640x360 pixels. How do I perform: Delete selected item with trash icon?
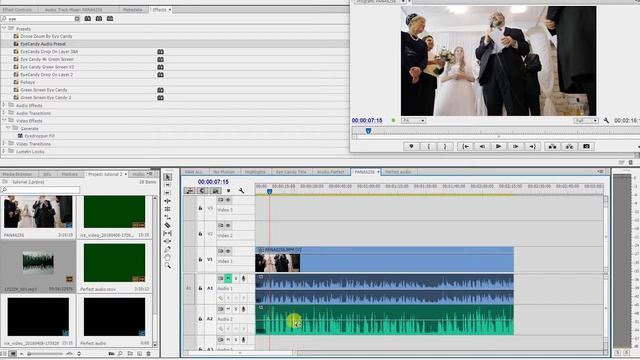point(149,353)
